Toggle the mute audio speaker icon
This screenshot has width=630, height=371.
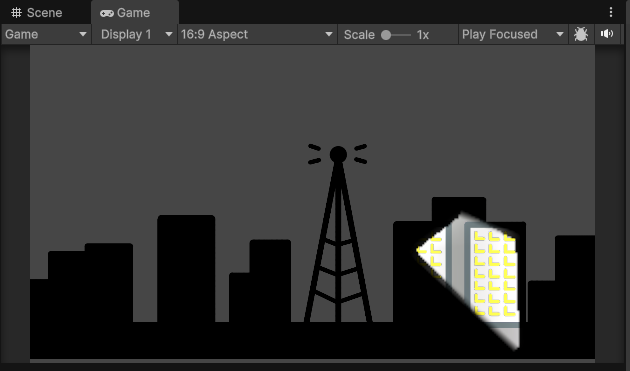pyautogui.click(x=607, y=34)
